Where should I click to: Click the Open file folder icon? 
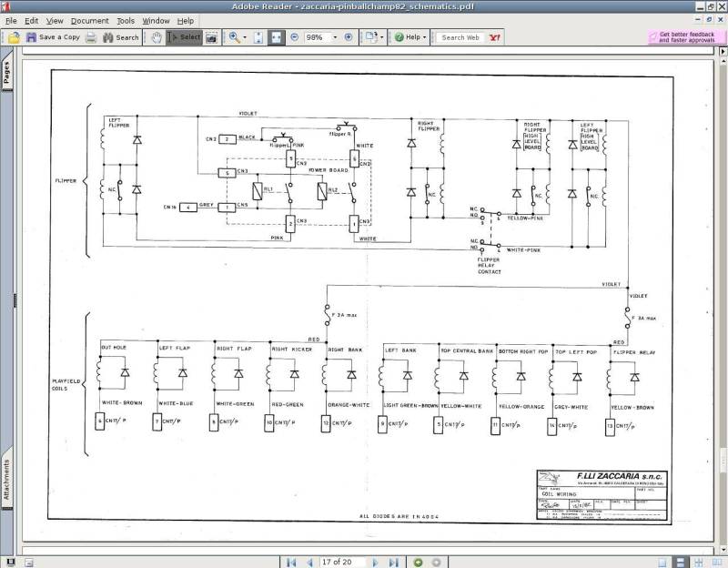coord(14,37)
